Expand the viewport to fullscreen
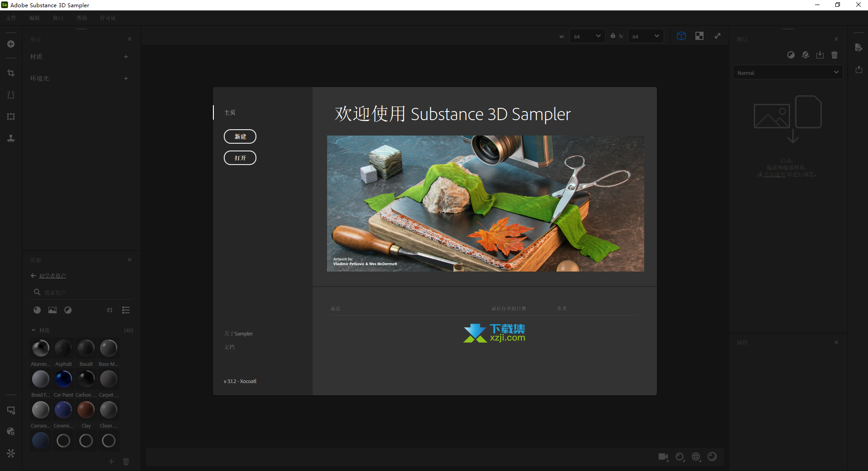 [718, 36]
